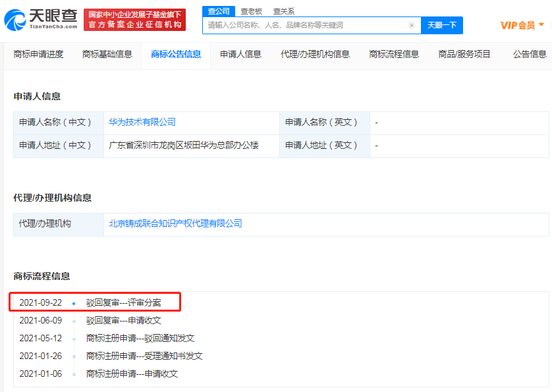Open the 代理/办理机构信息 tab
This screenshot has width=552, height=392.
click(315, 54)
